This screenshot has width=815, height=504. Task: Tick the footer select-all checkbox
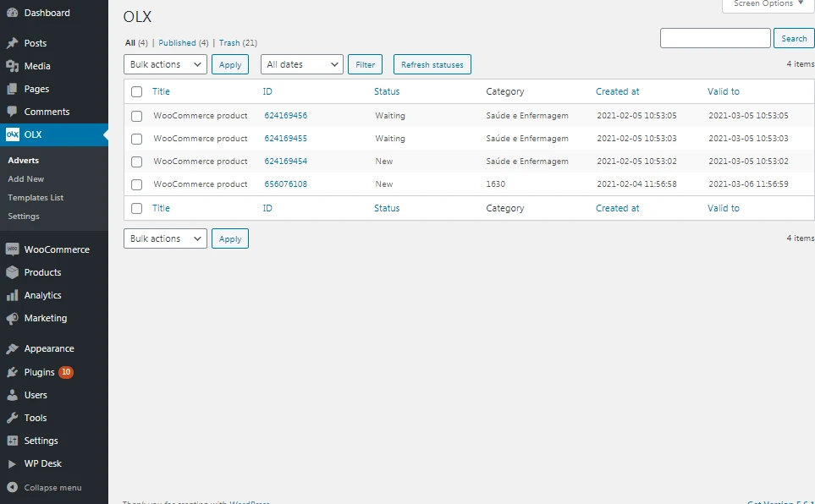[137, 208]
